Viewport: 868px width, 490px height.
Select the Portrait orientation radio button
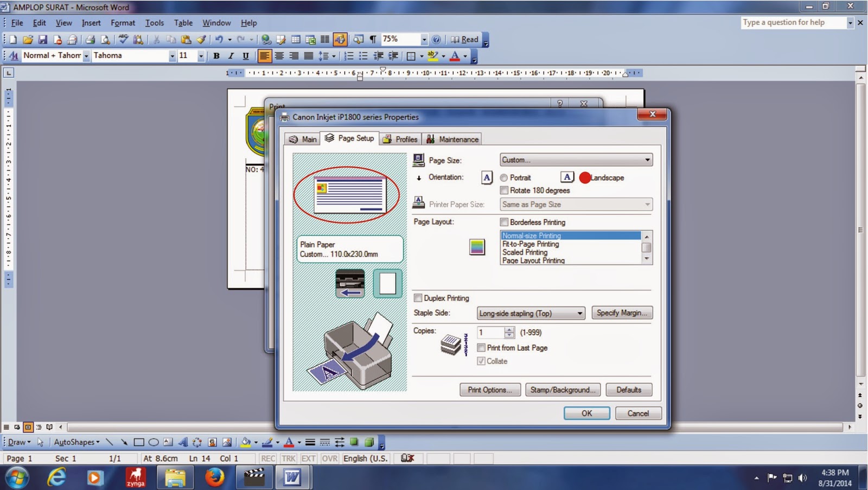pyautogui.click(x=504, y=178)
